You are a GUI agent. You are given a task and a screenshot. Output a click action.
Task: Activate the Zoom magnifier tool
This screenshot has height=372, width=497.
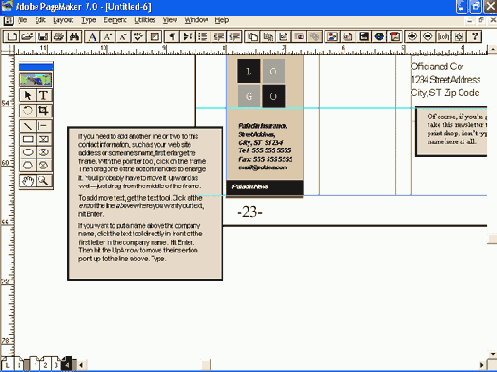click(x=43, y=181)
